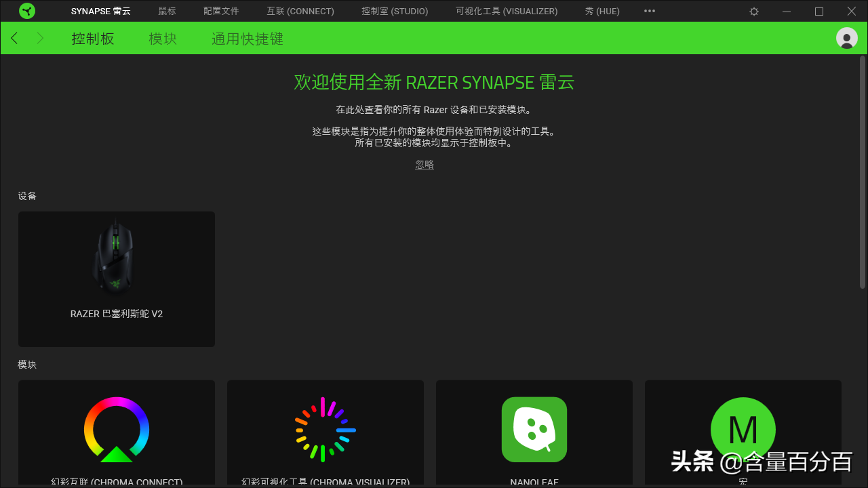The height and width of the screenshot is (488, 868).
Task: Minimize the Synapse window
Action: [787, 12]
